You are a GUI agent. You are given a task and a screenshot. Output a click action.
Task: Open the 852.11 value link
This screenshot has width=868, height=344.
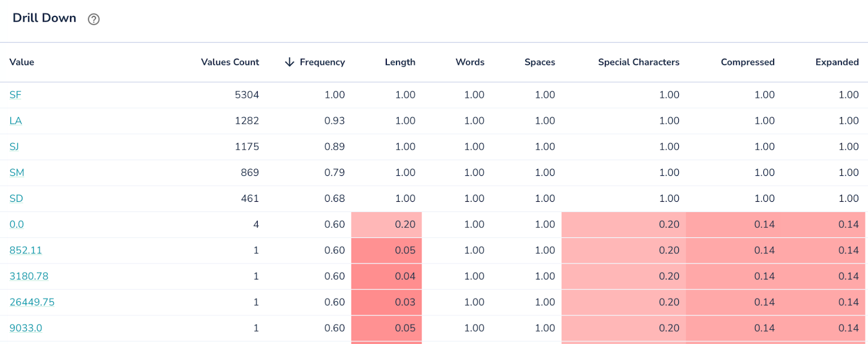[x=25, y=251]
